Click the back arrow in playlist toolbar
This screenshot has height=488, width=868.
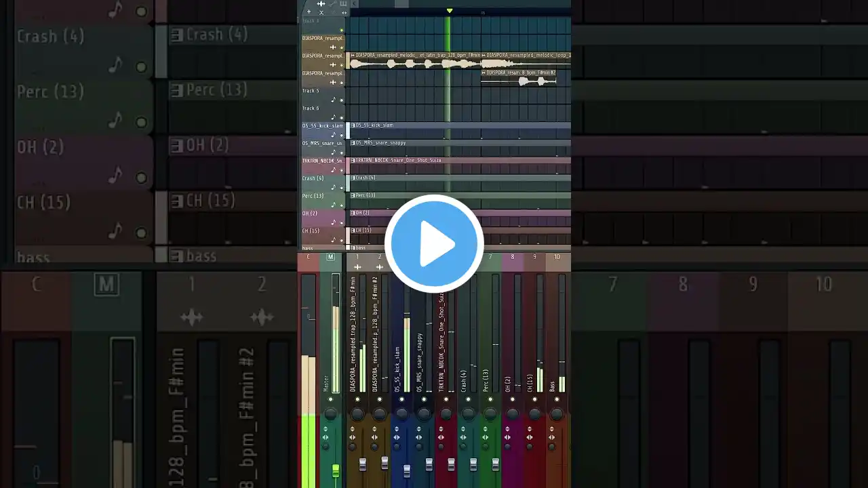point(355,3)
